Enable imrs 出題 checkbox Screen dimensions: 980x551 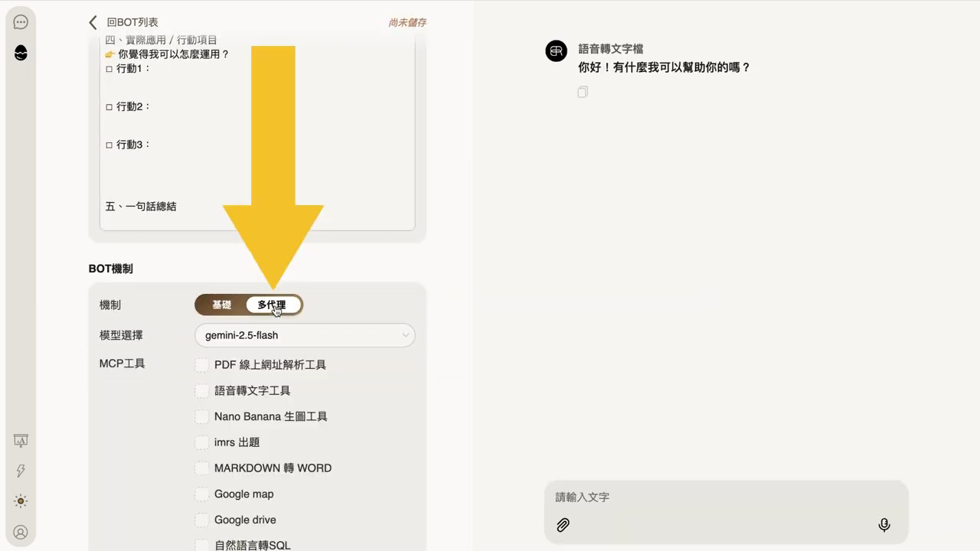201,442
